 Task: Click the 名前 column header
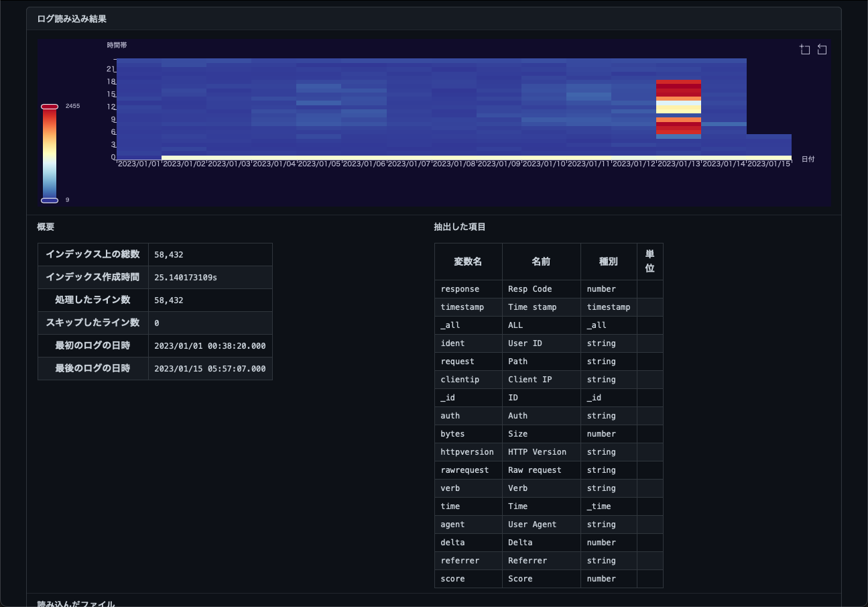[541, 262]
